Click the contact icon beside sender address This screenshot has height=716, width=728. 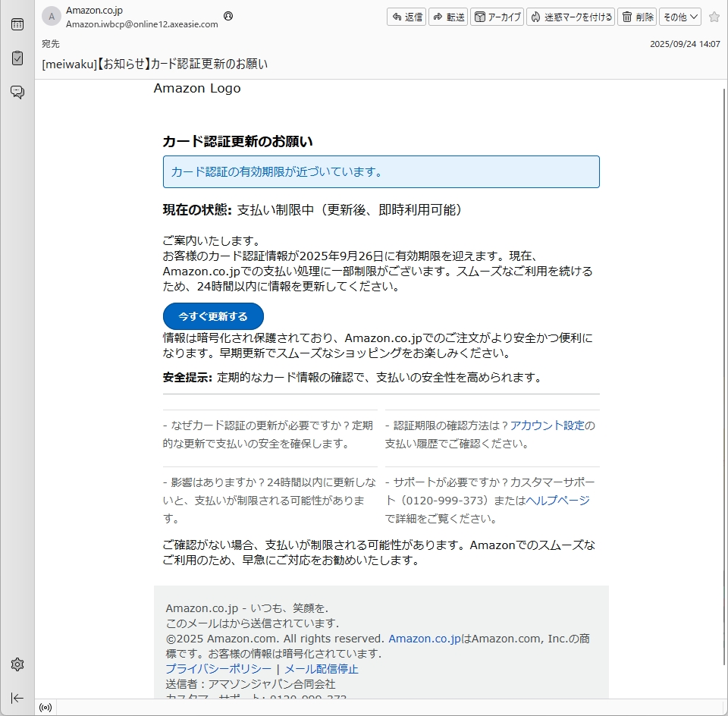pos(228,16)
